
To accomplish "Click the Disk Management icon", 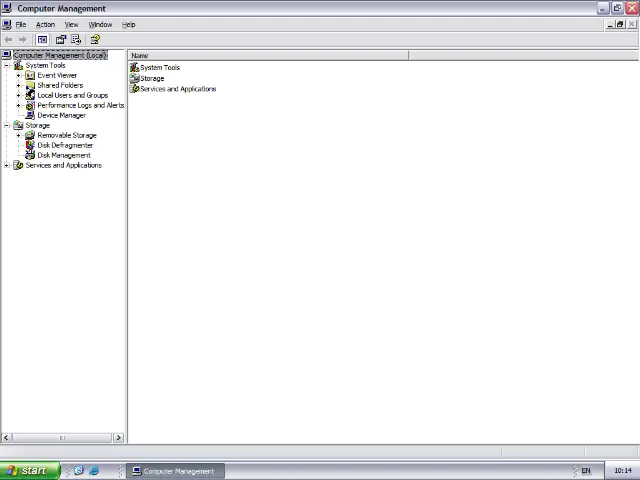I will point(30,155).
